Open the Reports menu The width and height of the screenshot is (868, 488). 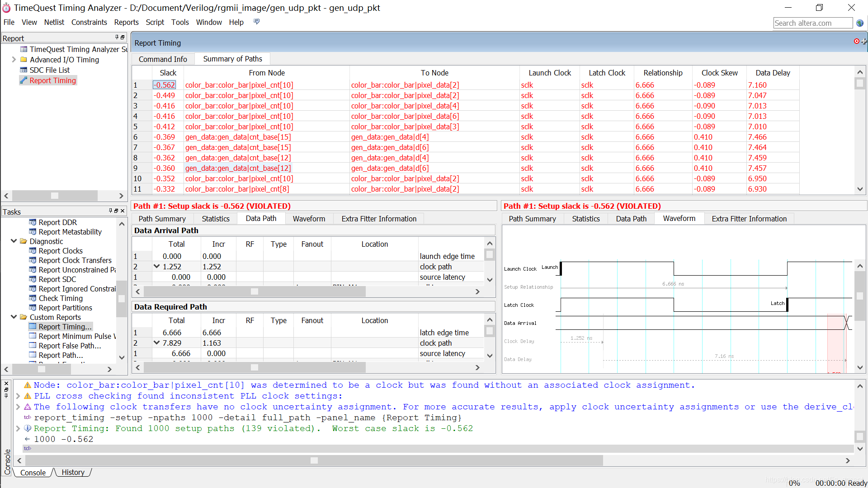point(126,22)
